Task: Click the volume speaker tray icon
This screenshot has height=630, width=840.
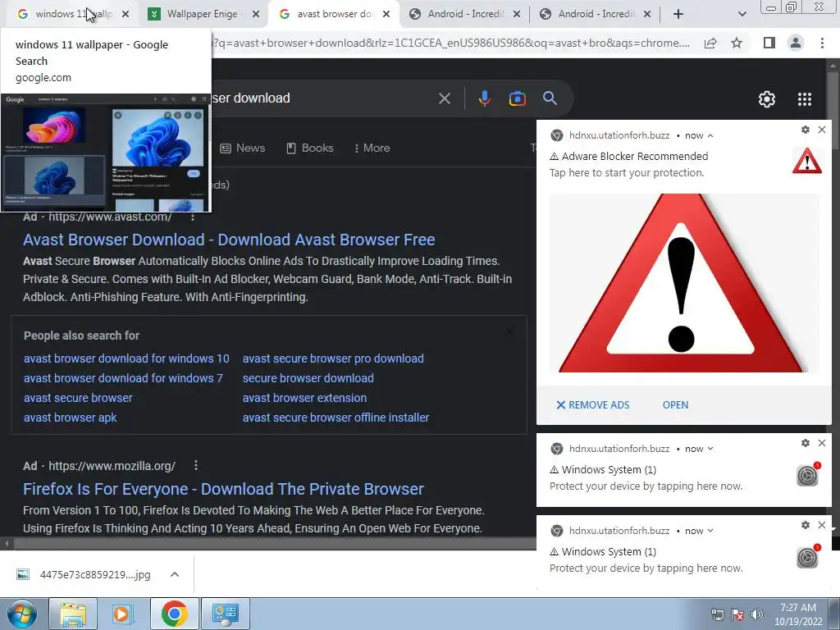Action: point(756,614)
